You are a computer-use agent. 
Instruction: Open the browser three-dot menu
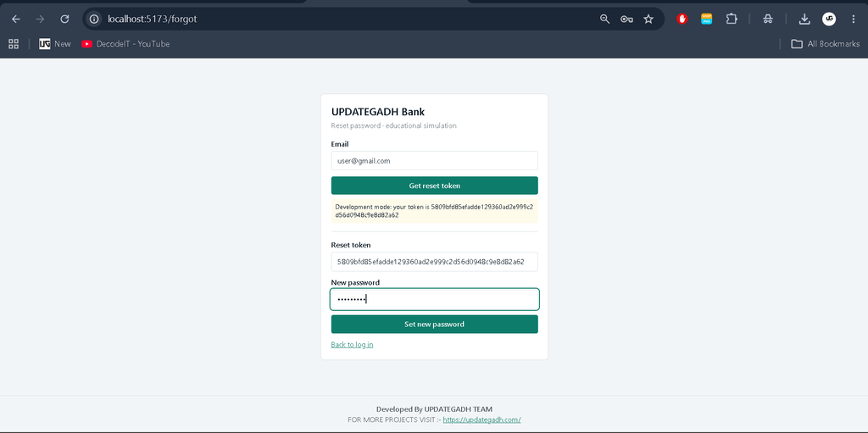(x=853, y=19)
